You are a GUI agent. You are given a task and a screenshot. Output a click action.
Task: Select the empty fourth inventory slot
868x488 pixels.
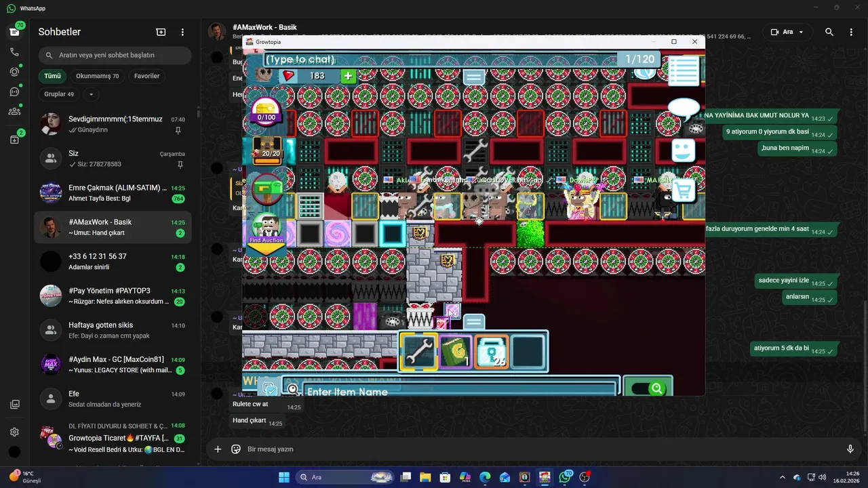[528, 352]
